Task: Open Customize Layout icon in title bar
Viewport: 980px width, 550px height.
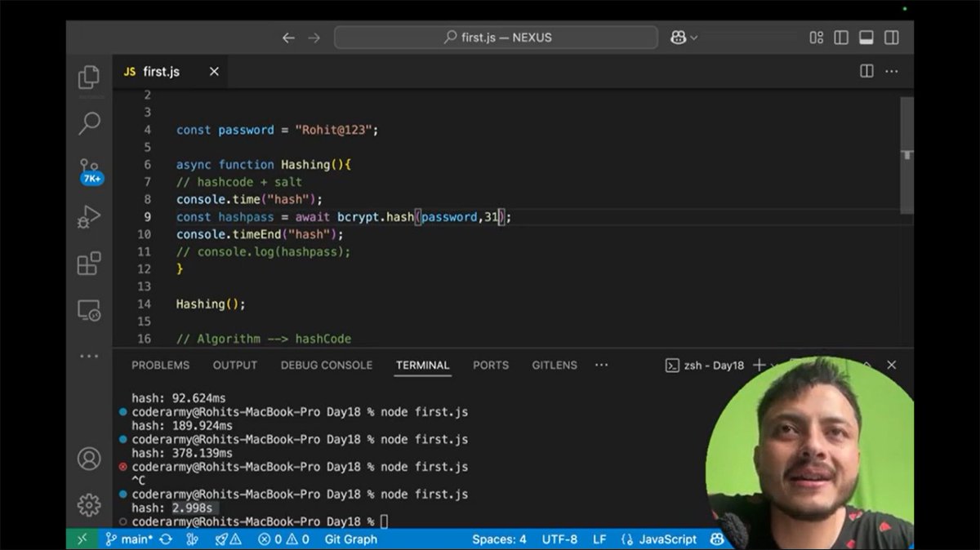Action: tap(816, 38)
